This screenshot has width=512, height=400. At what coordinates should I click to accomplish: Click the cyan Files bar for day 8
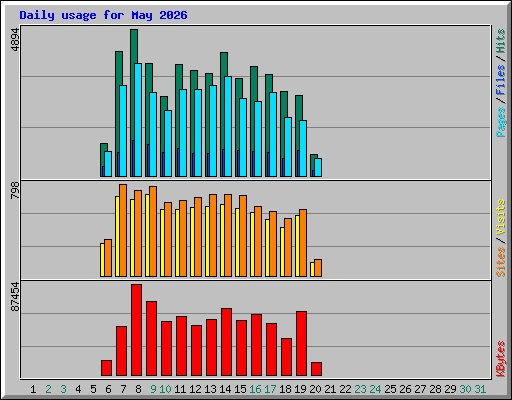click(x=138, y=120)
